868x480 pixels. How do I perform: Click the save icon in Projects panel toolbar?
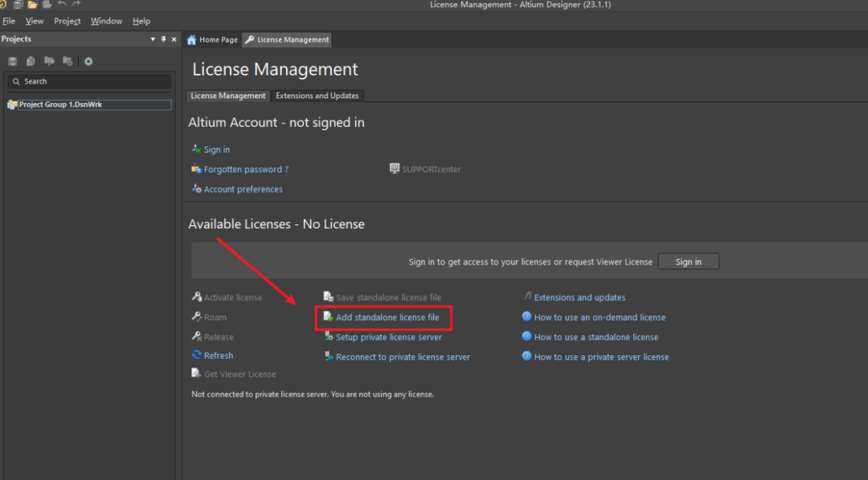click(13, 61)
